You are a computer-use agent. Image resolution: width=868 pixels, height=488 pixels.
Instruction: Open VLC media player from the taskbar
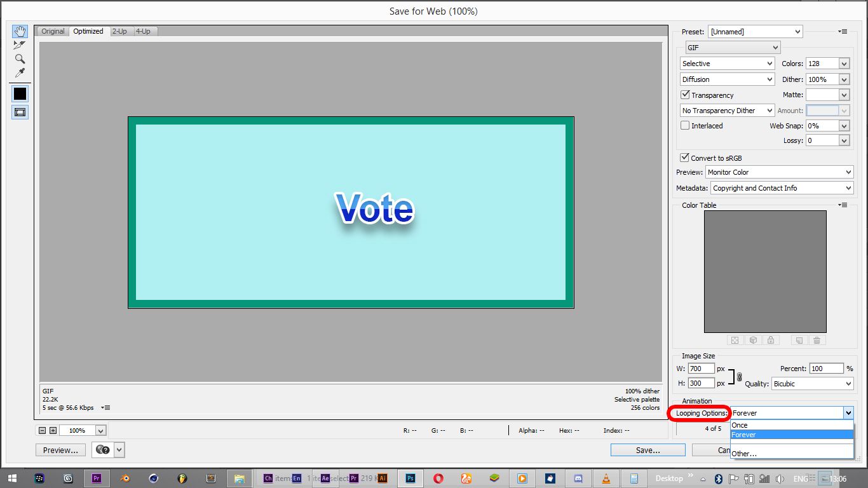(x=606, y=478)
